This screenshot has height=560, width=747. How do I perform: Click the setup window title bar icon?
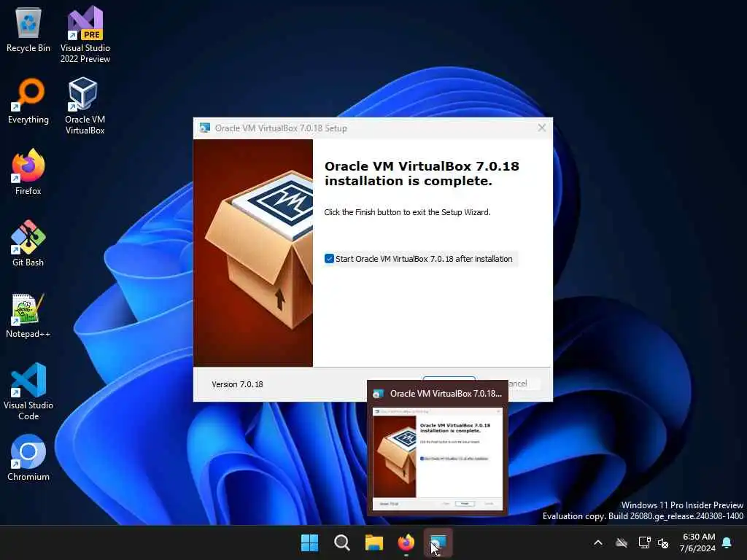pyautogui.click(x=205, y=128)
